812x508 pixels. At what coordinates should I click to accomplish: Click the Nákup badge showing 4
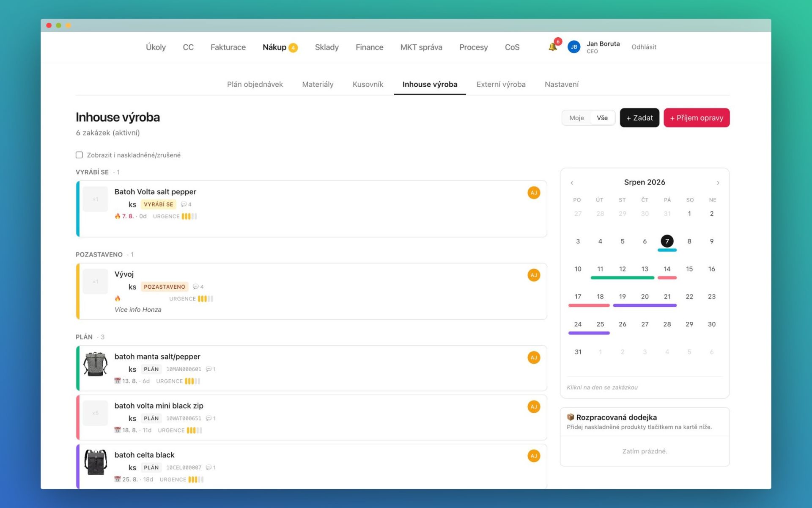pyautogui.click(x=293, y=48)
